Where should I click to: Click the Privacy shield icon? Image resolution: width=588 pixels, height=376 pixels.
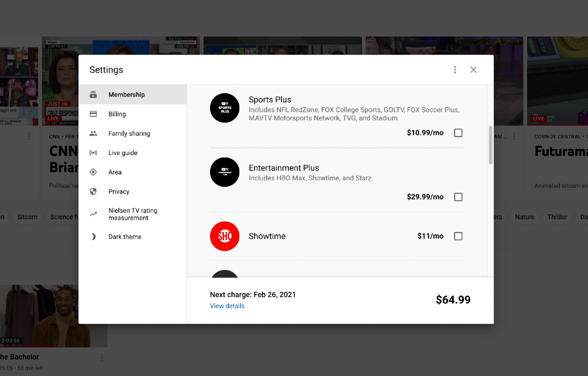93,192
